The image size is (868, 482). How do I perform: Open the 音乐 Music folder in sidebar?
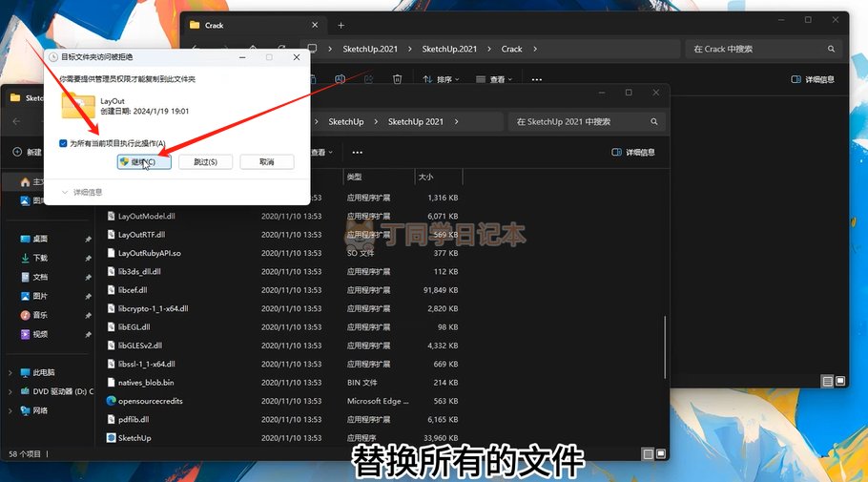pos(40,315)
